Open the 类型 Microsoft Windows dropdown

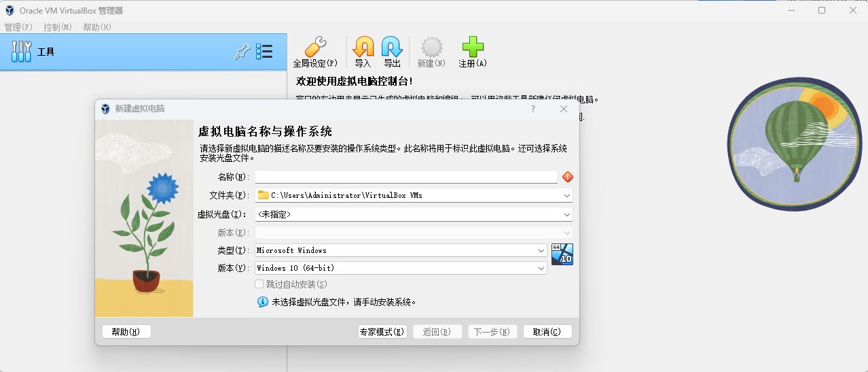click(x=541, y=250)
